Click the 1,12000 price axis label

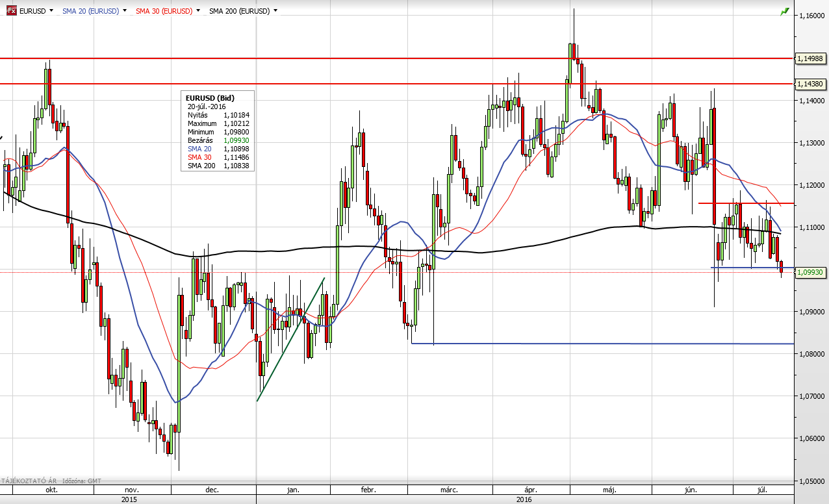[812, 185]
